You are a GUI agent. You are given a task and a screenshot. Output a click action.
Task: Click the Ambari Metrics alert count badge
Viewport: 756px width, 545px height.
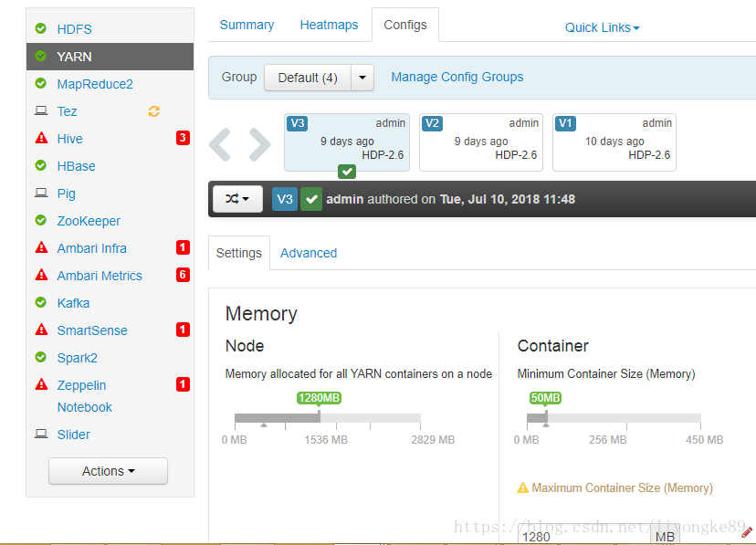click(183, 275)
